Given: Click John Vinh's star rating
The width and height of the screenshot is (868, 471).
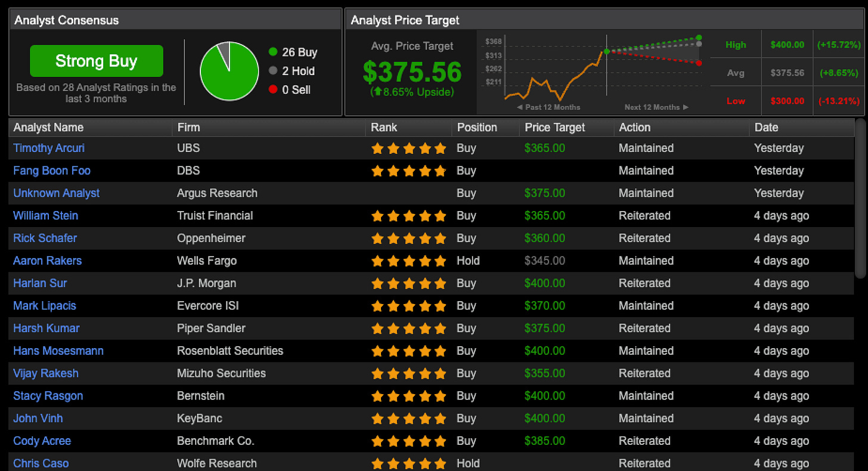Looking at the screenshot, I should tap(408, 419).
